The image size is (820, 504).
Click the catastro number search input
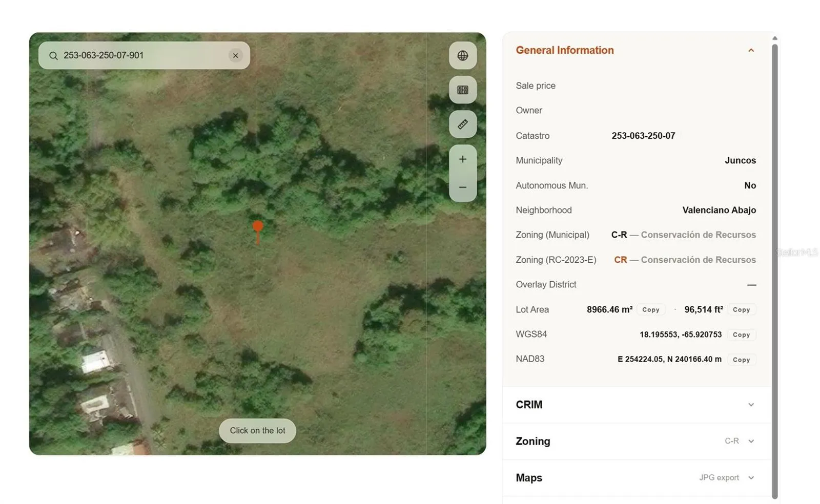pos(143,55)
